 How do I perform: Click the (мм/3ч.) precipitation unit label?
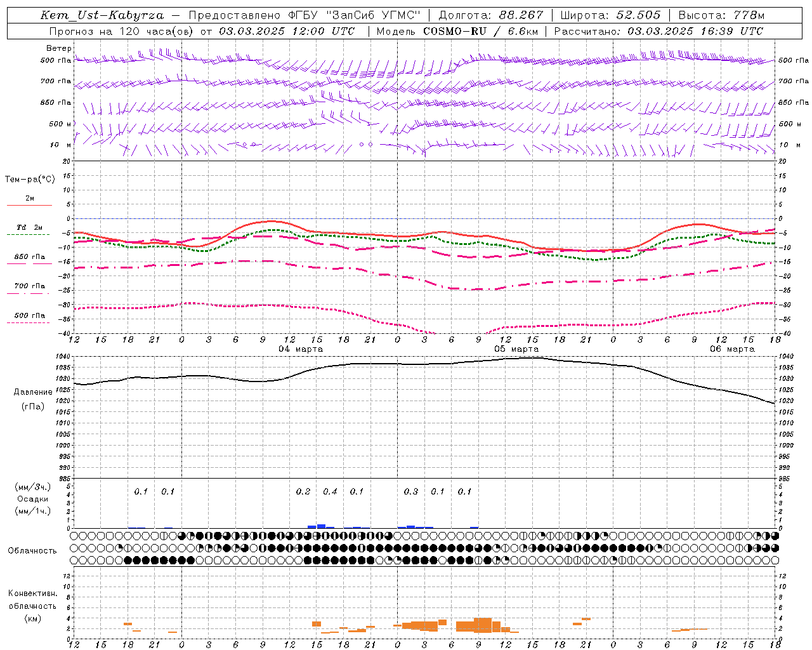point(33,487)
